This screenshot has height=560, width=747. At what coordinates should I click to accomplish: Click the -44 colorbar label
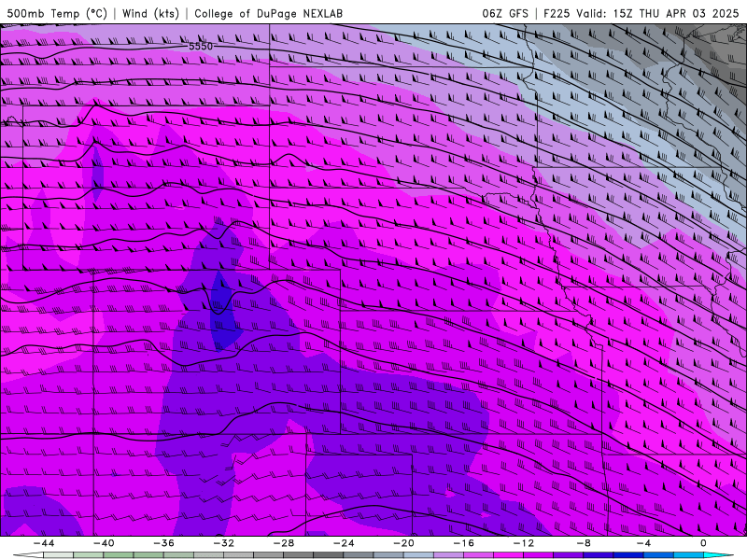pyautogui.click(x=44, y=543)
